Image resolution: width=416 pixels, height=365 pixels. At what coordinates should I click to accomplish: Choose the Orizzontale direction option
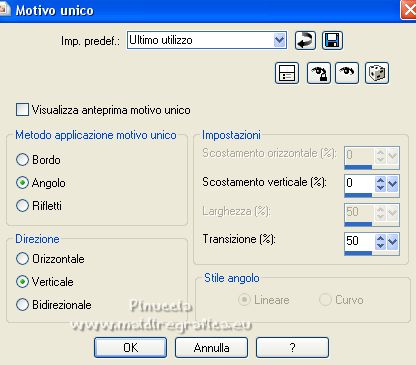click(22, 259)
